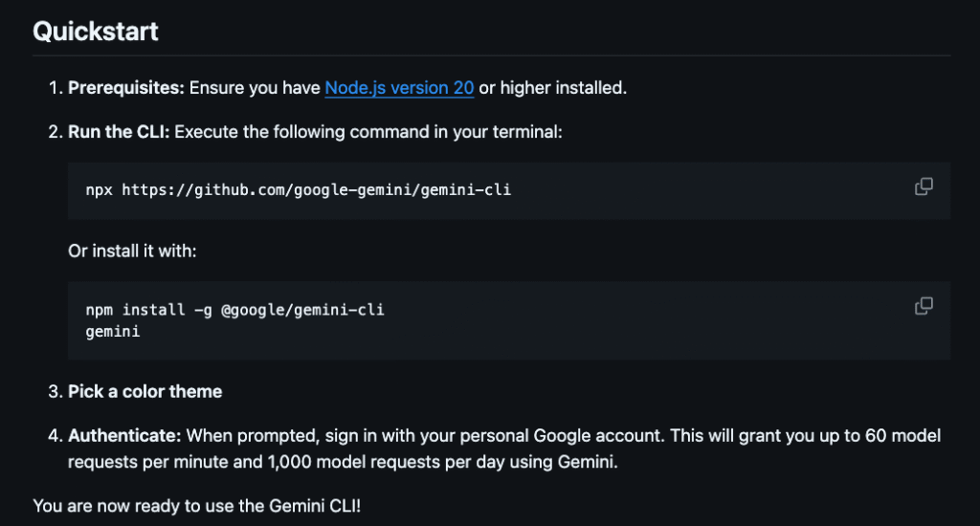The width and height of the screenshot is (980, 526).
Task: Open the Node.js version 20 link
Action: click(399, 88)
